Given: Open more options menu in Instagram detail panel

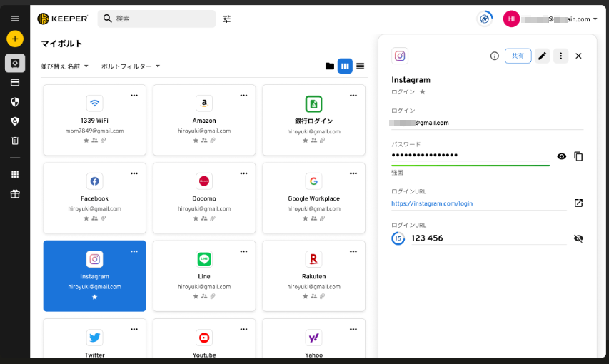Looking at the screenshot, I should (560, 56).
